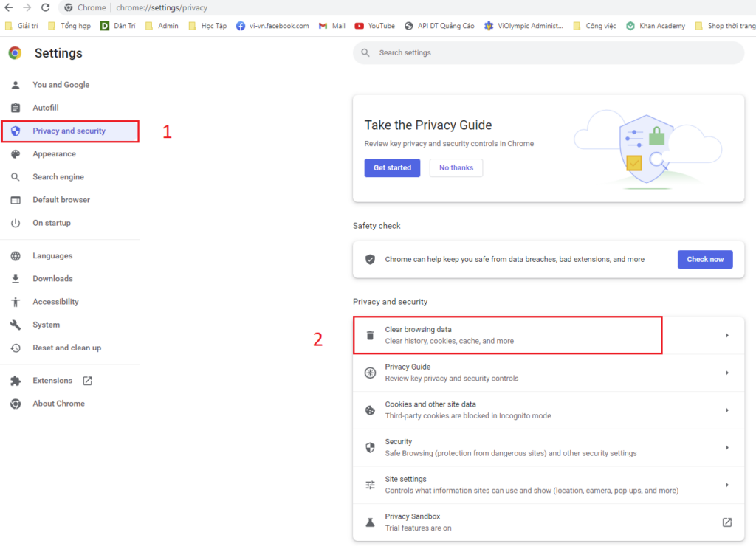Open the Giải trí bookmark folder
756x546 pixels.
pos(21,26)
